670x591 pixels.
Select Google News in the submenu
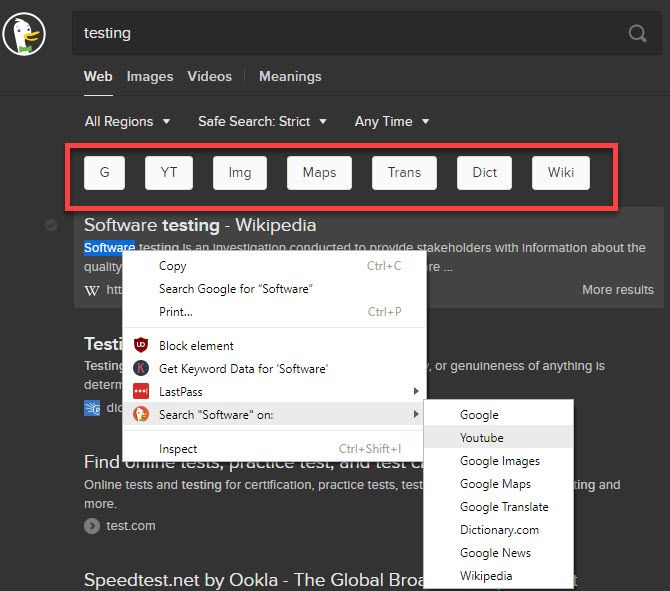click(x=499, y=553)
